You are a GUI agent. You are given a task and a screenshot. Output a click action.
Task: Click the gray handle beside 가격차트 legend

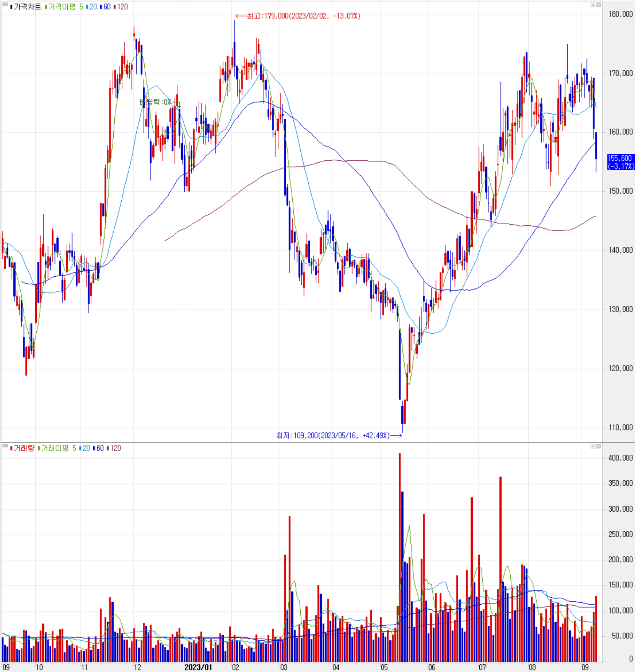[x=5, y=5]
